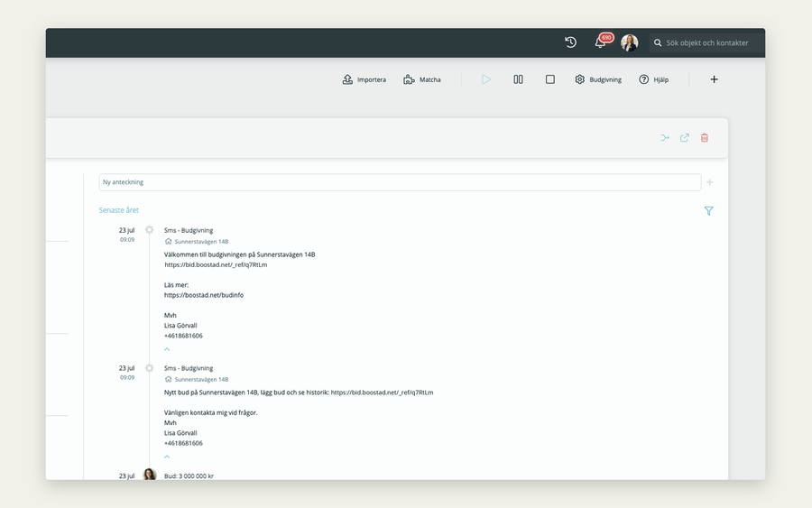Click the Ny anteckning input field

(x=400, y=182)
